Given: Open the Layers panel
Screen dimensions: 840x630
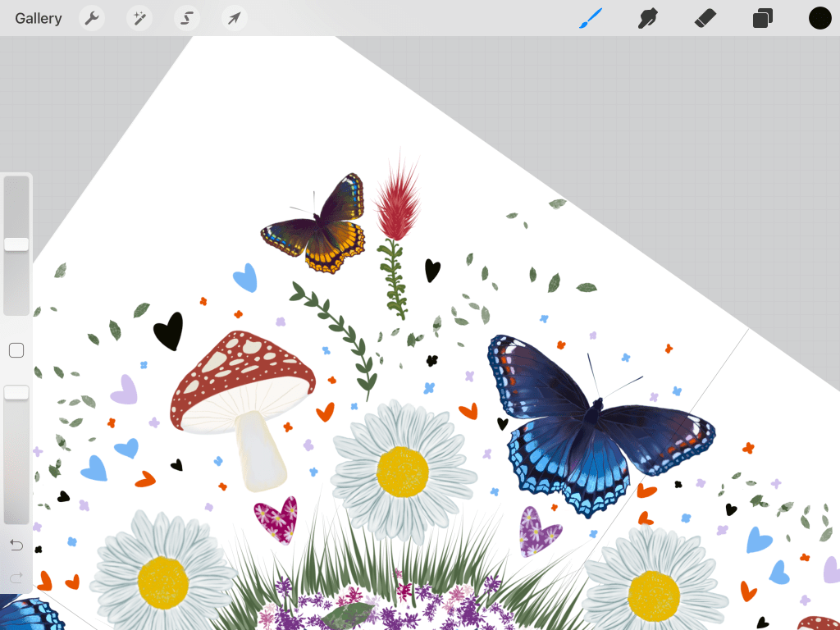Looking at the screenshot, I should coord(763,18).
